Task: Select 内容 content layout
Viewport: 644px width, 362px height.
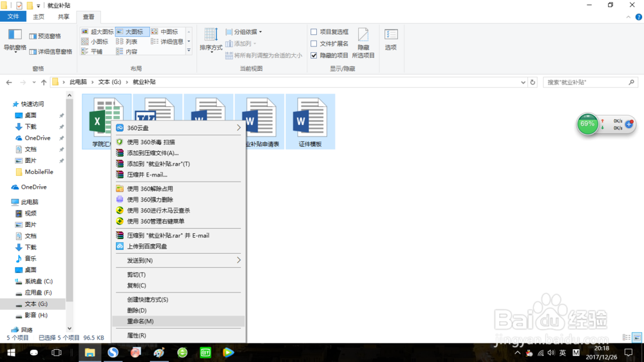Action: (127, 52)
